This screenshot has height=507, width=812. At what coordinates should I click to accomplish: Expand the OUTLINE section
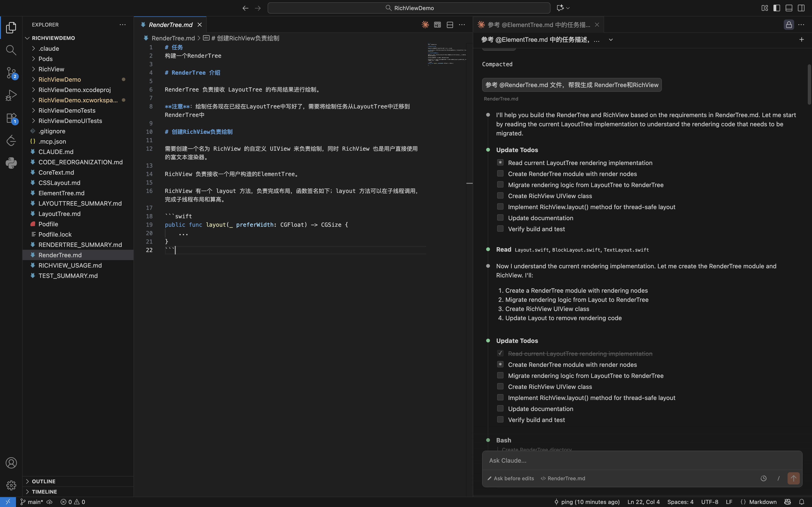point(44,481)
